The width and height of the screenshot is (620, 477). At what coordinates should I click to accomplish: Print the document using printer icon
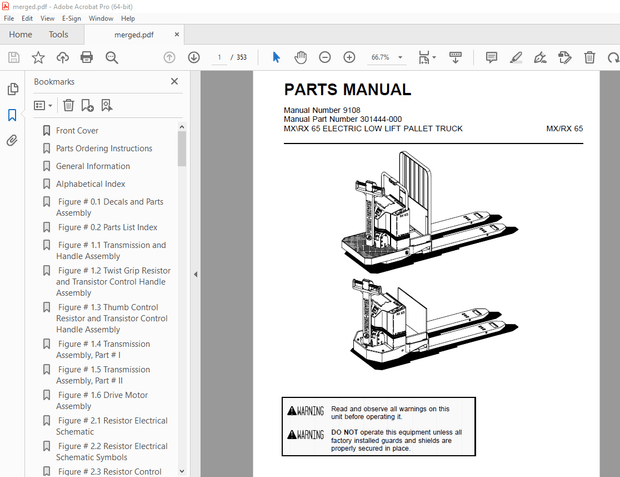(87, 58)
